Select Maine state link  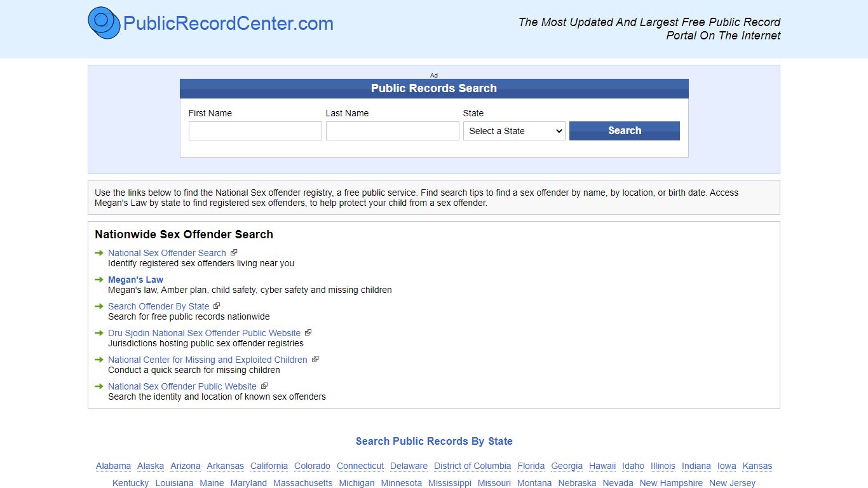(212, 483)
